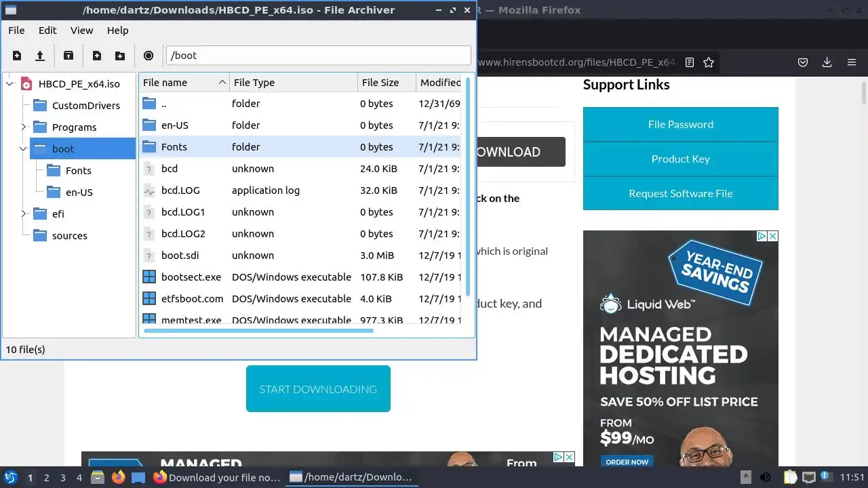Image resolution: width=868 pixels, height=488 pixels.
Task: Click the dark DOWNLOAD button in Firefox
Action: click(x=521, y=152)
